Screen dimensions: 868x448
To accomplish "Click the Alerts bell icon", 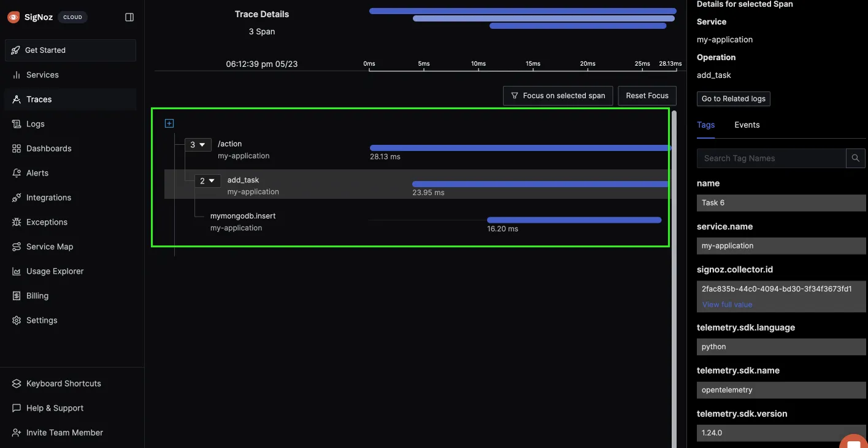I will point(17,173).
